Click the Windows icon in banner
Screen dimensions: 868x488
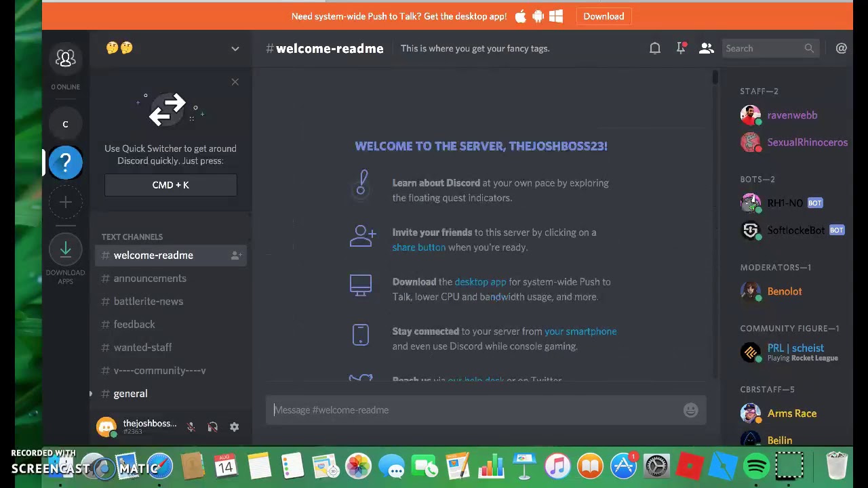point(556,16)
